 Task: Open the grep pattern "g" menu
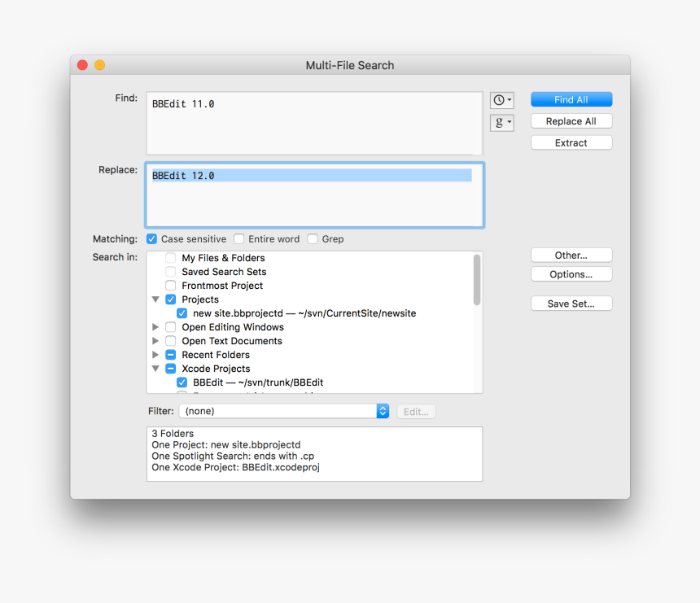tap(501, 122)
